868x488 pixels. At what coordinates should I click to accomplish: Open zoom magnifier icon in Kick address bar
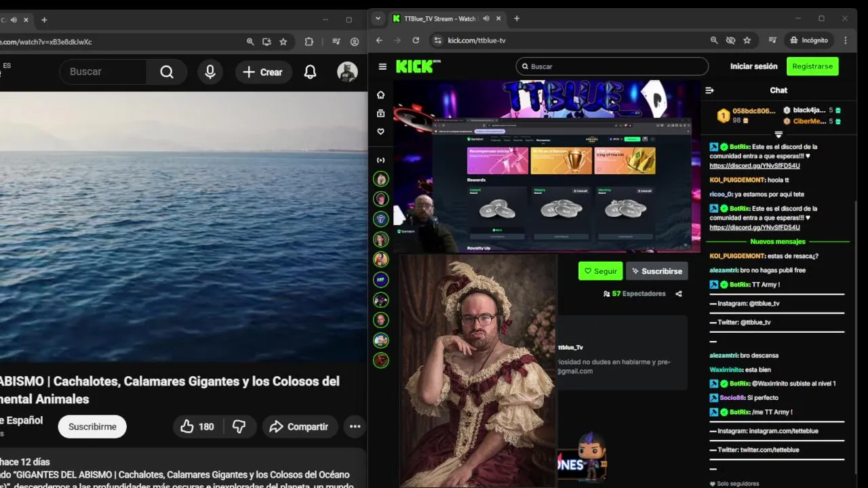[x=714, y=40]
